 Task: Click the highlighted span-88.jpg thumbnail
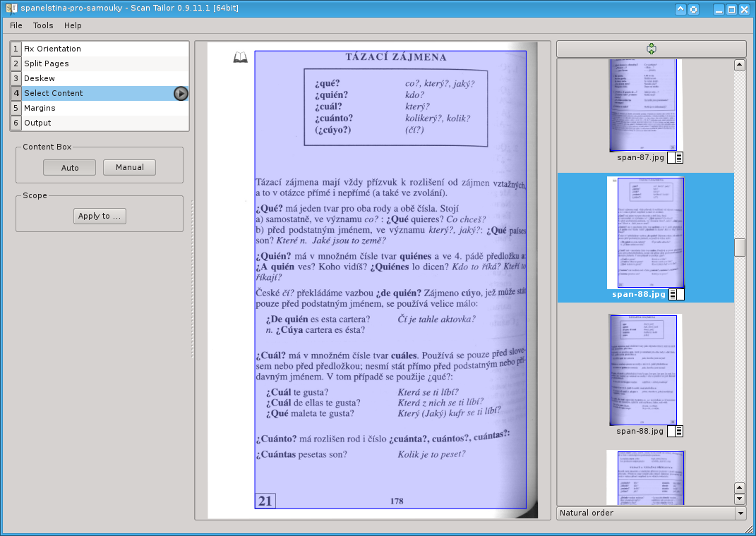coord(646,233)
